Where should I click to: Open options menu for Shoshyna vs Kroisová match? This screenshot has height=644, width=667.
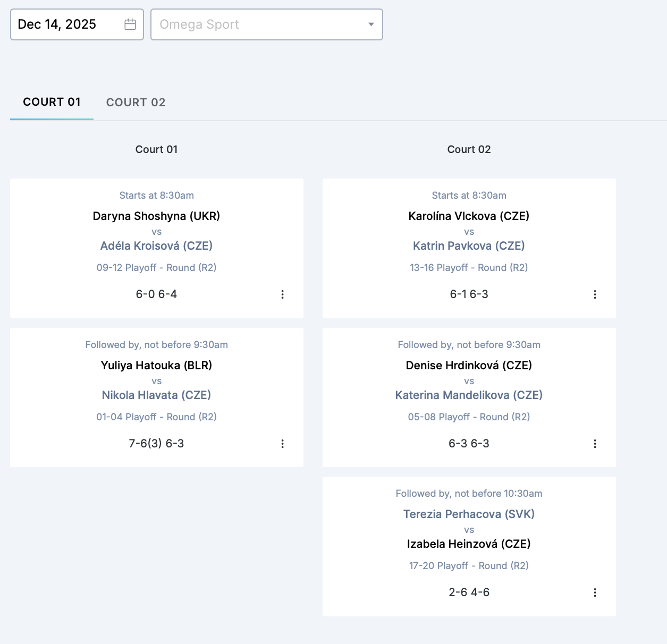coord(282,294)
